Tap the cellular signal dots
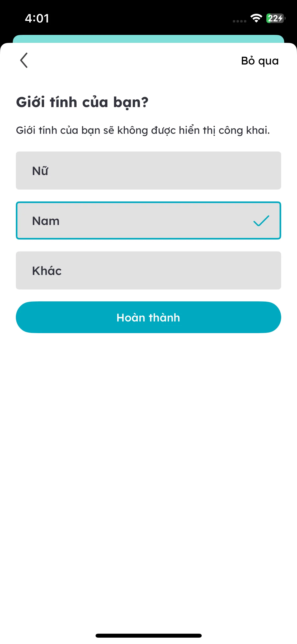297x644 pixels. coord(239,21)
